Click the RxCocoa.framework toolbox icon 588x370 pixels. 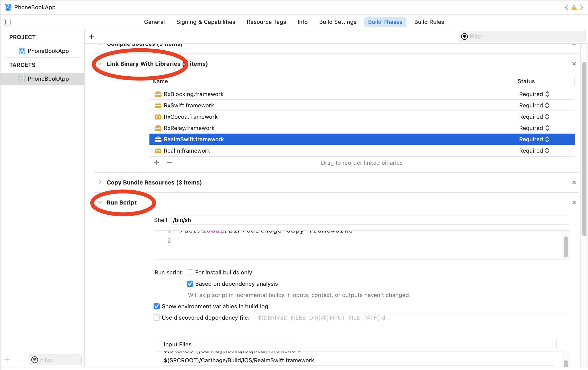[x=158, y=117]
